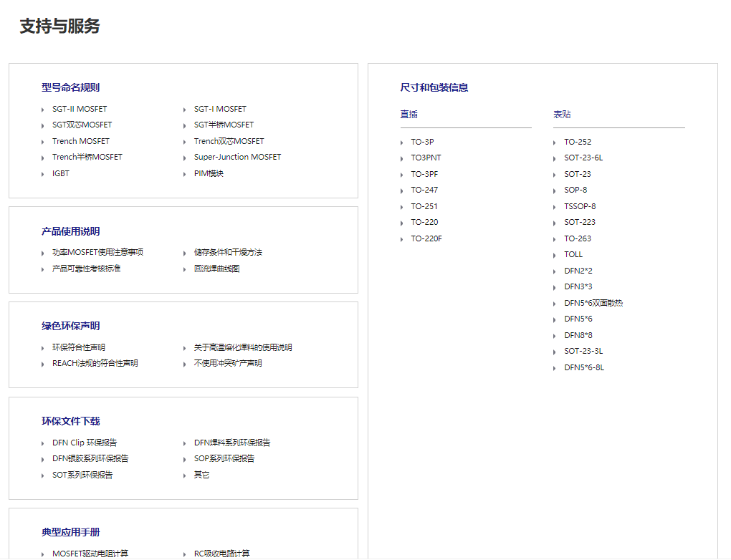Open Super-Junction MOSFET naming rules

click(237, 157)
